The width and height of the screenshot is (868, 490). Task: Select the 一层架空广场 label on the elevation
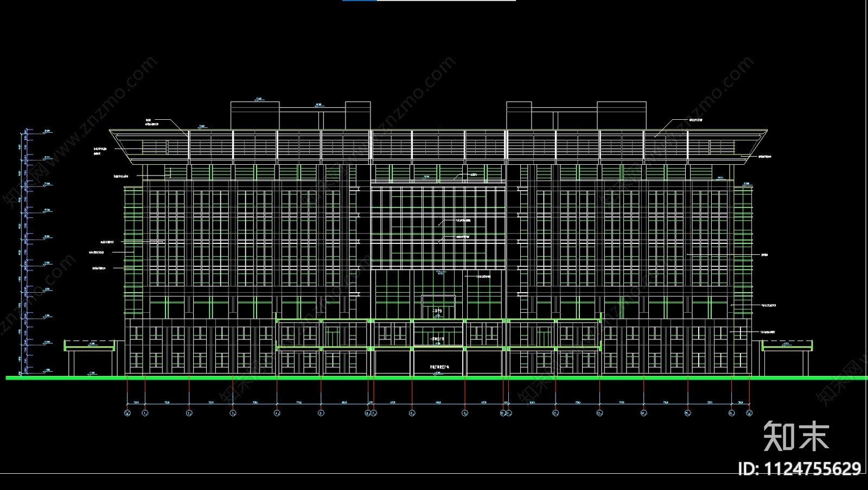tap(437, 339)
